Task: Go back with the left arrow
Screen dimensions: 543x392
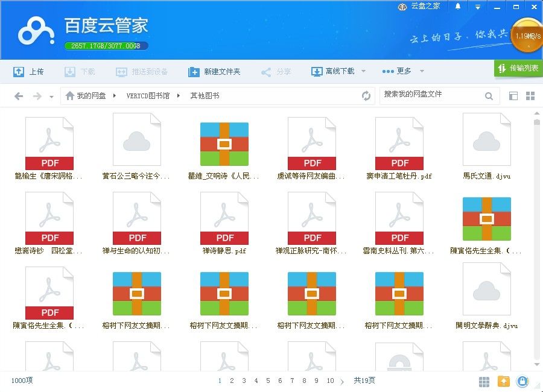Action: 19,96
